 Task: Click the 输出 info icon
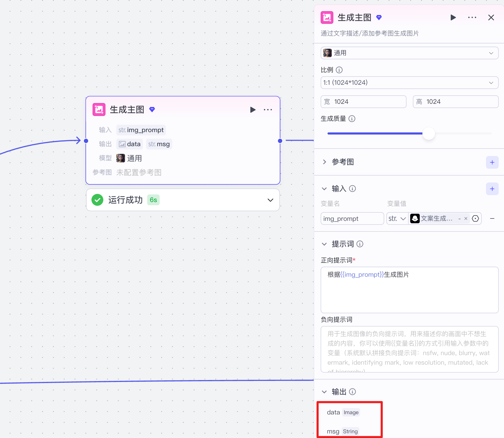[x=352, y=392]
